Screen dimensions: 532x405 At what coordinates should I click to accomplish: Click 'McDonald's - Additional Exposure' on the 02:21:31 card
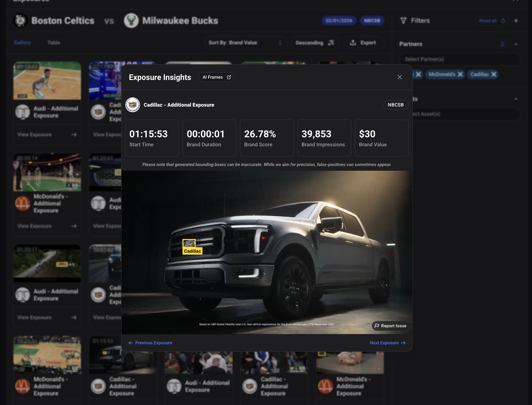(x=51, y=386)
